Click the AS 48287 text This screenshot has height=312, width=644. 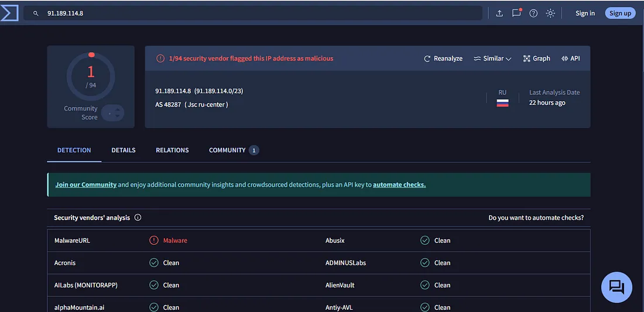click(x=168, y=105)
